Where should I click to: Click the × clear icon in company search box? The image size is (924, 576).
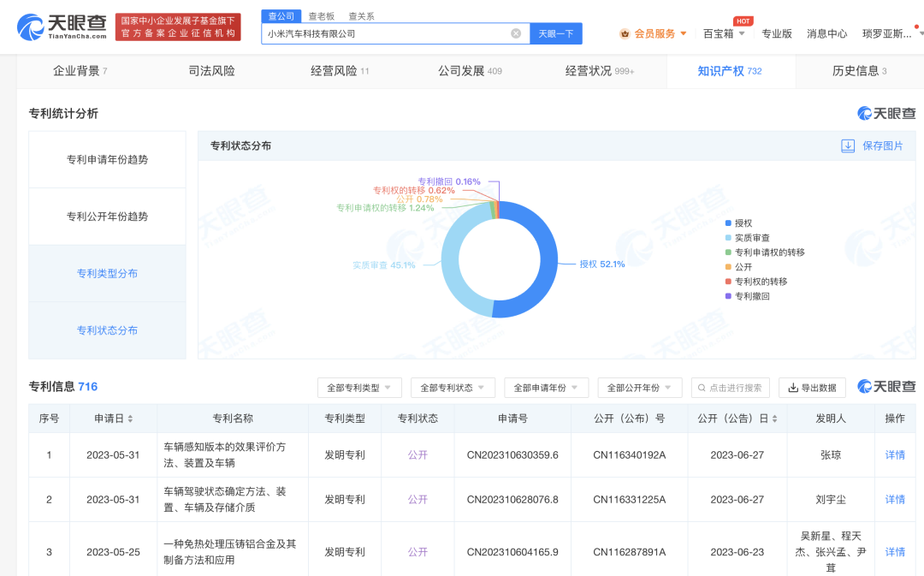pyautogui.click(x=516, y=33)
